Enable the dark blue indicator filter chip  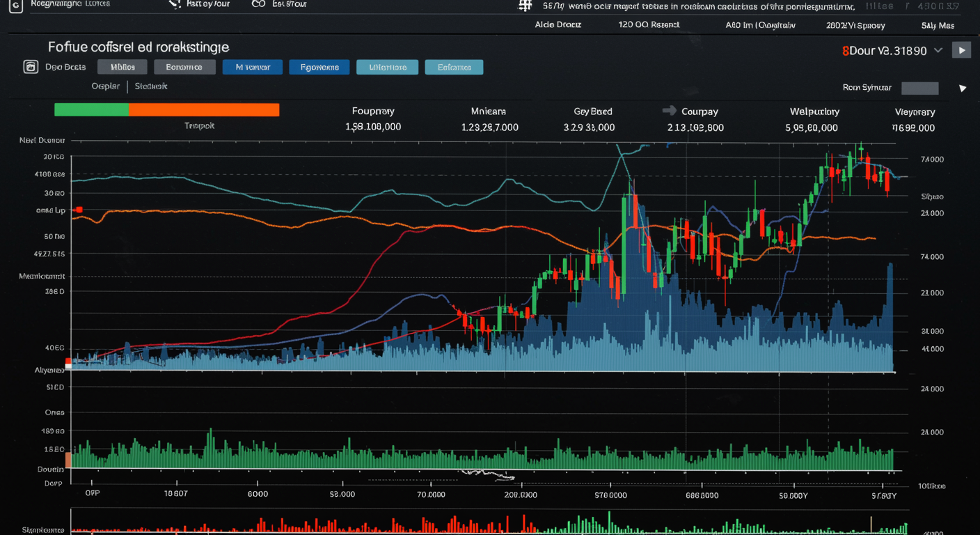tap(253, 67)
